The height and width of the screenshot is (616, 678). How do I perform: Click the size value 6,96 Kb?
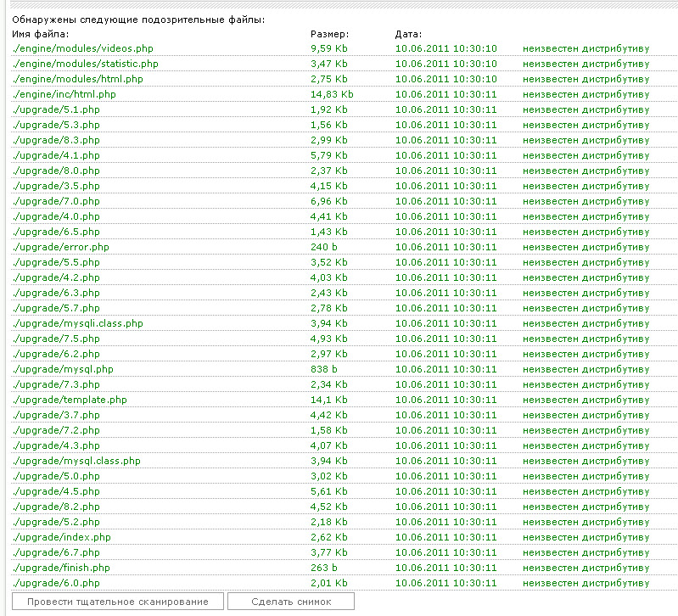tap(329, 201)
